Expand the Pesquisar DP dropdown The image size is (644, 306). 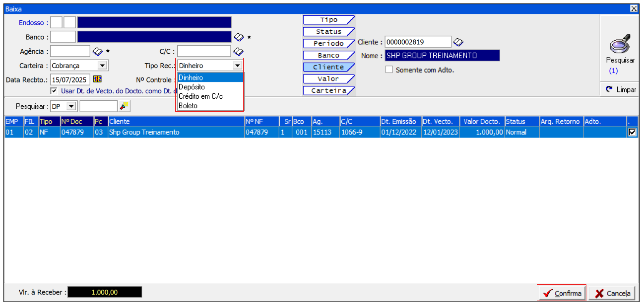point(71,106)
